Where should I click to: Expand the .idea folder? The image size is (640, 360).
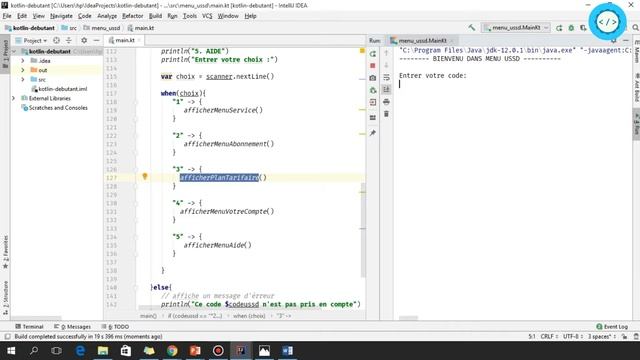coord(23,60)
